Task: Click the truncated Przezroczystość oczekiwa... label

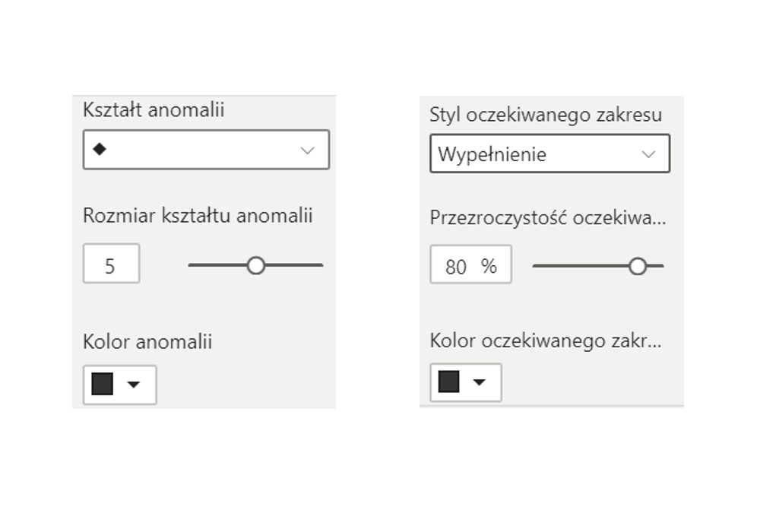Action: point(547,219)
